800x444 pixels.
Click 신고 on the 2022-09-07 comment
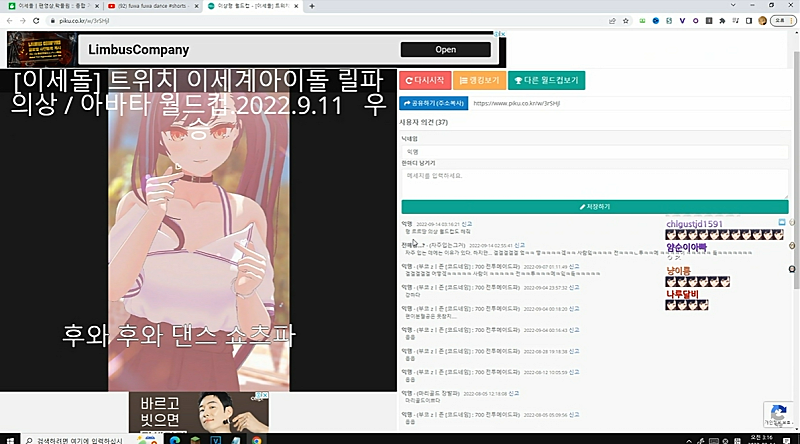point(574,266)
